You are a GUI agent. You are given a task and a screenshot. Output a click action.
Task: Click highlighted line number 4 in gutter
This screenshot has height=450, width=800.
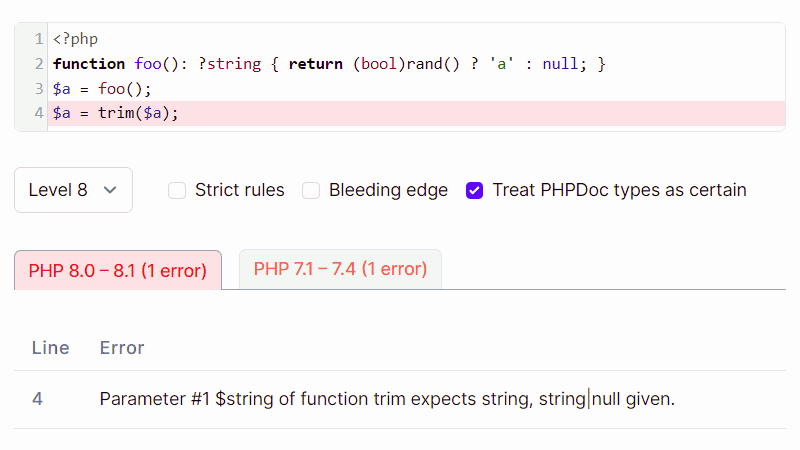(x=38, y=113)
